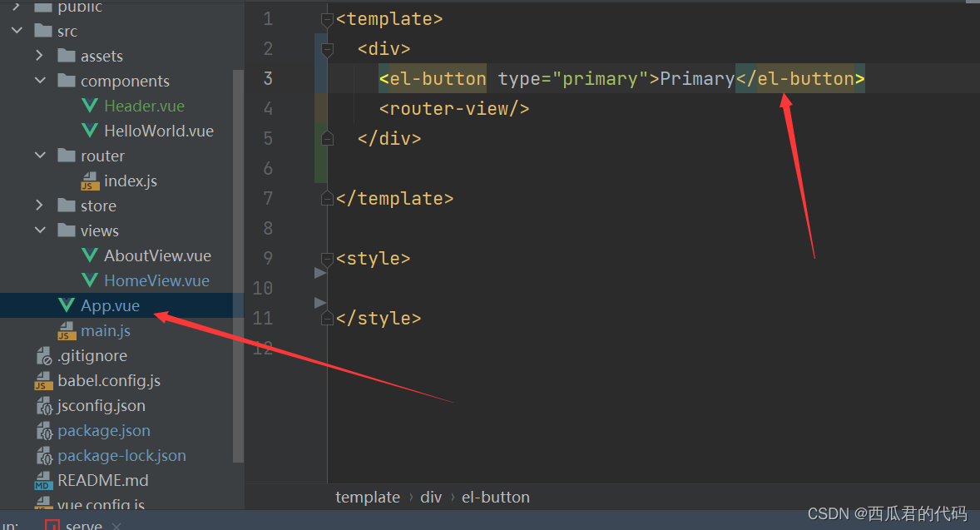This screenshot has height=530, width=980.
Task: Switch to the serve run tab
Action: click(x=84, y=525)
